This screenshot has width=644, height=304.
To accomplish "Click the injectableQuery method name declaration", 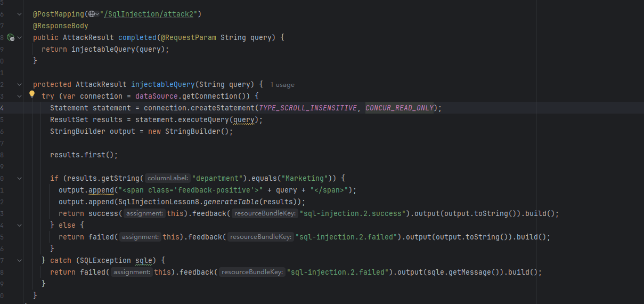I will coord(162,84).
